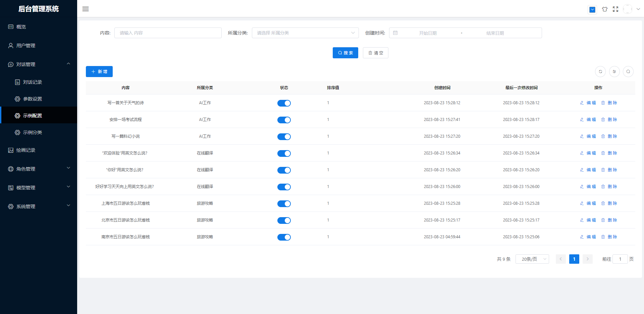The height and width of the screenshot is (314, 644).
Task: Go to 对话记录 in sidebar
Action: tap(33, 82)
